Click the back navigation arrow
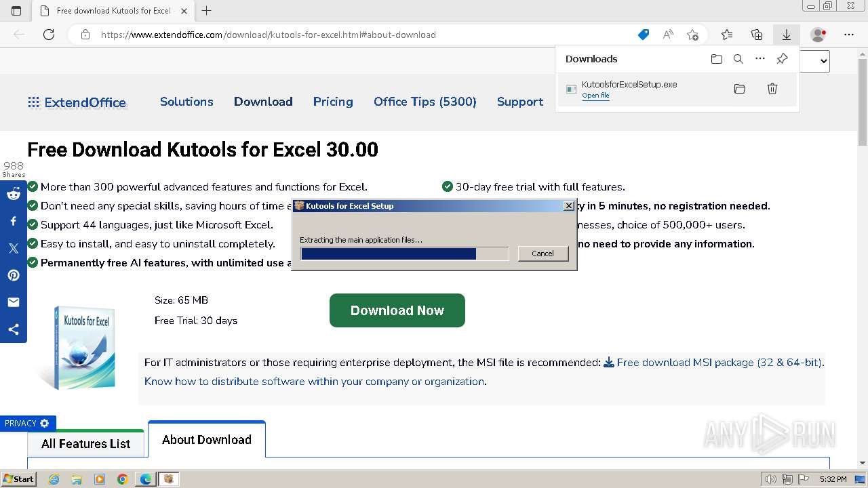The height and width of the screenshot is (488, 868). [19, 35]
